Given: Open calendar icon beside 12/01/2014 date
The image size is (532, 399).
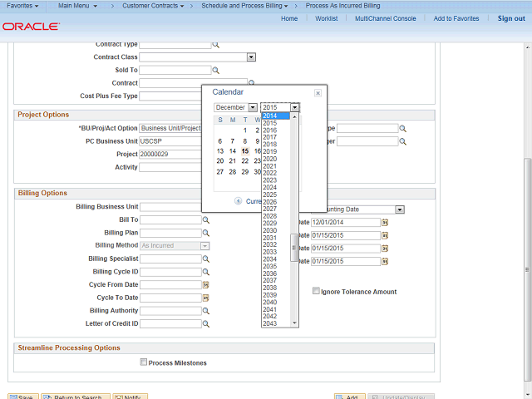Looking at the screenshot, I should click(385, 223).
